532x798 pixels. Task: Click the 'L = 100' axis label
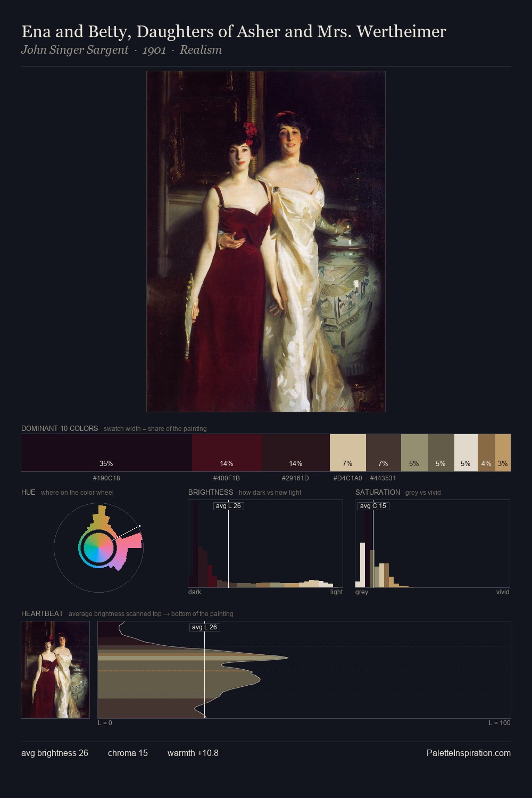tap(500, 723)
